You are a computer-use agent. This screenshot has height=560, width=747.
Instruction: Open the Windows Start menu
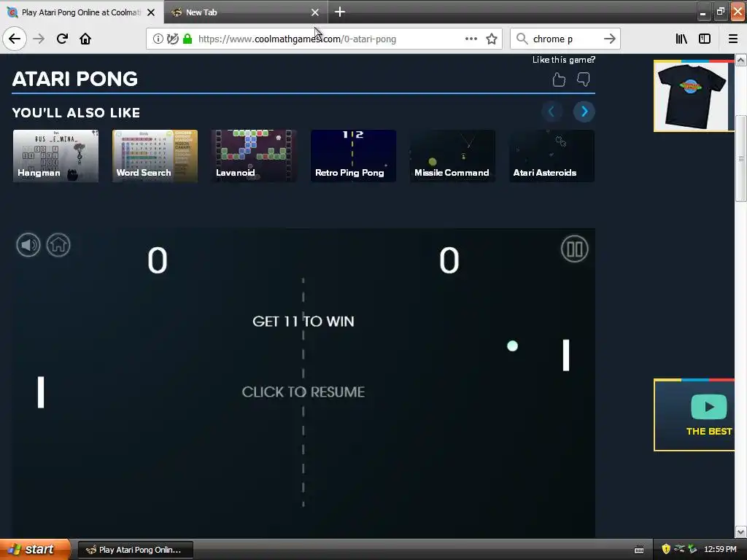pyautogui.click(x=35, y=549)
